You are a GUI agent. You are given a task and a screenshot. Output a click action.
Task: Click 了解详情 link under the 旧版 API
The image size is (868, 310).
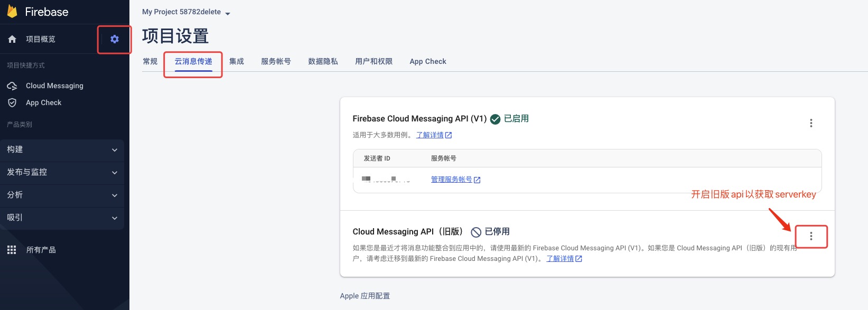coord(560,259)
